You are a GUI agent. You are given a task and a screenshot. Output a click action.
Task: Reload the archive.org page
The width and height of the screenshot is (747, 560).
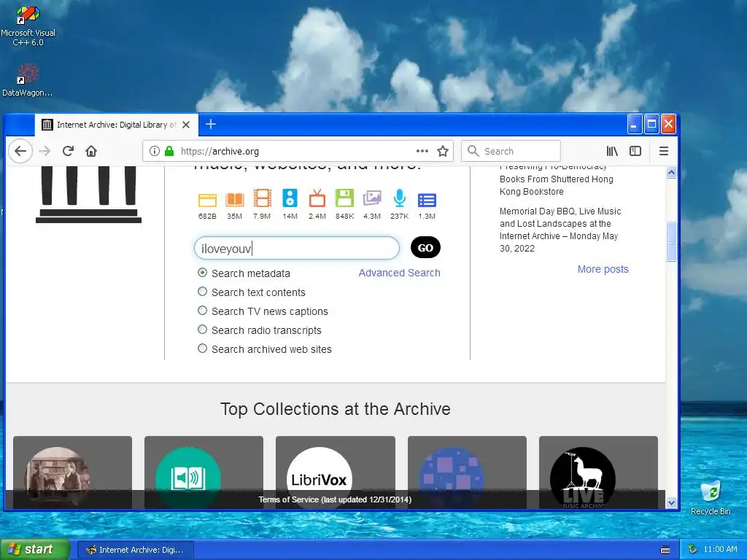pyautogui.click(x=68, y=151)
